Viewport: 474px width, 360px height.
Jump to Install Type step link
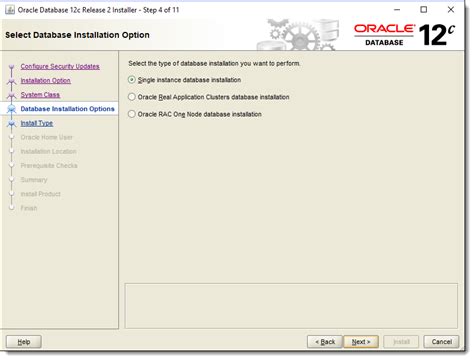coord(37,123)
